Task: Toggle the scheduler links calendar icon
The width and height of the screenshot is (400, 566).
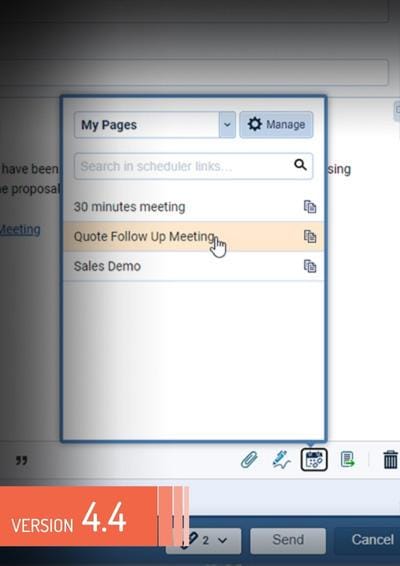Action: [314, 460]
